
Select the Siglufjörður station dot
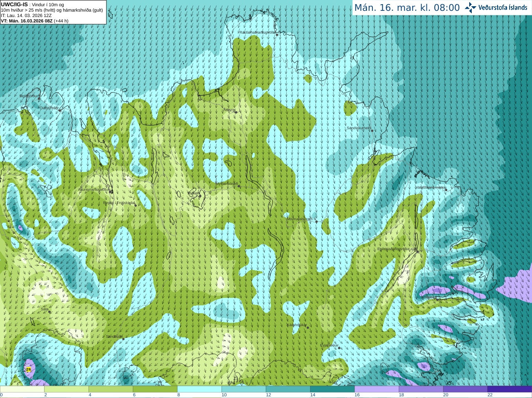click(39, 99)
